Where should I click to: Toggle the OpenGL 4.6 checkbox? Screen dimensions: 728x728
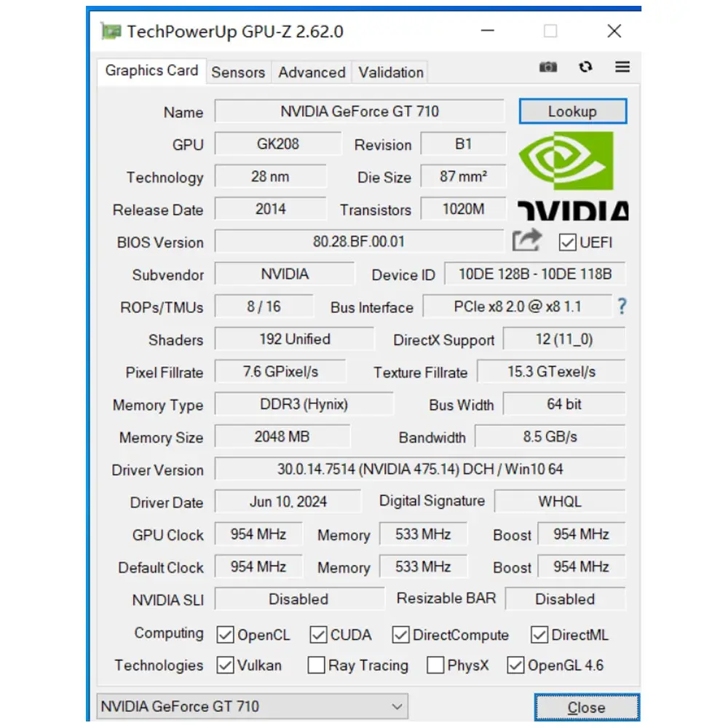[515, 665]
